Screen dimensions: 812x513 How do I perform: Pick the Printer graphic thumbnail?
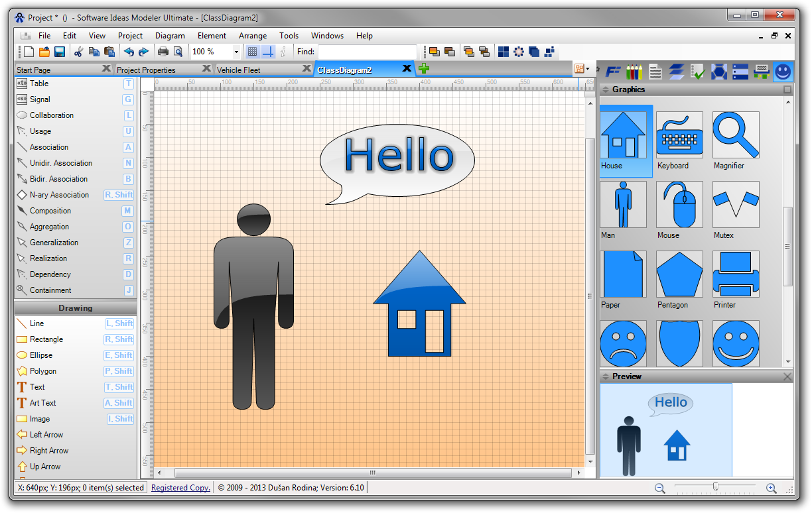coord(736,274)
